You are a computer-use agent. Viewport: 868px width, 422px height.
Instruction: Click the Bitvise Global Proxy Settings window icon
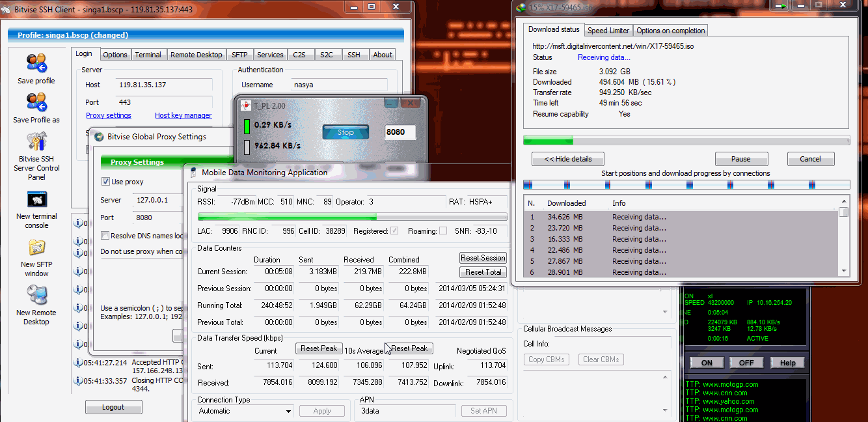click(99, 137)
